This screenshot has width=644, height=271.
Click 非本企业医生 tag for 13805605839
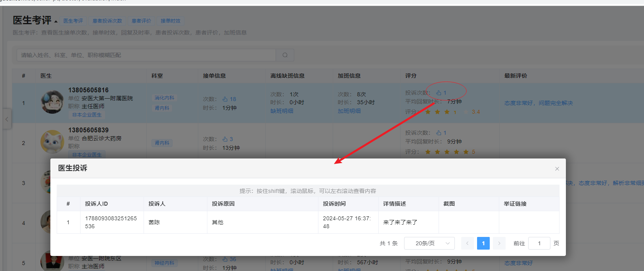(x=87, y=155)
